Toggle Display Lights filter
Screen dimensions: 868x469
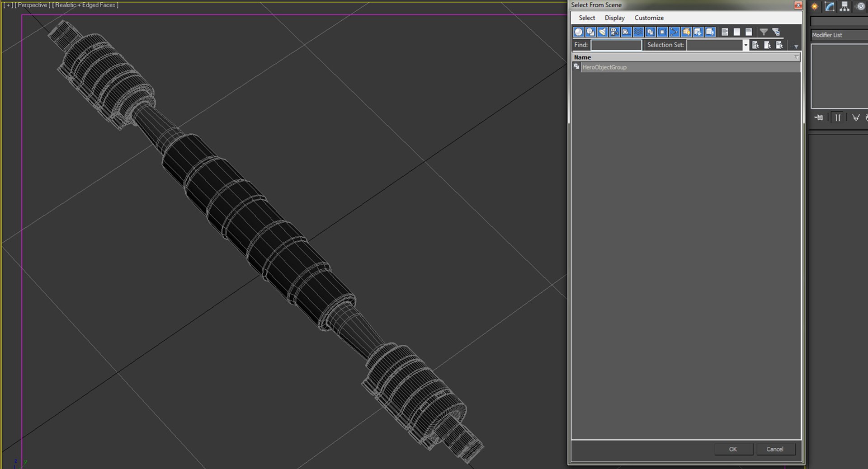[x=602, y=32]
